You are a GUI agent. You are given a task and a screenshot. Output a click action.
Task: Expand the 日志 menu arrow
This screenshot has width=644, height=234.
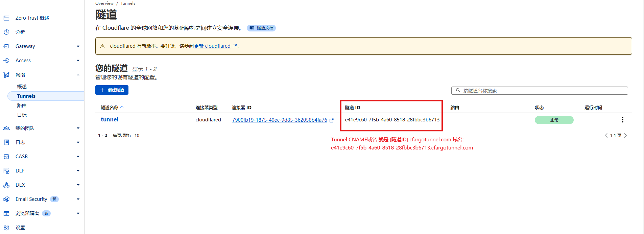point(78,142)
